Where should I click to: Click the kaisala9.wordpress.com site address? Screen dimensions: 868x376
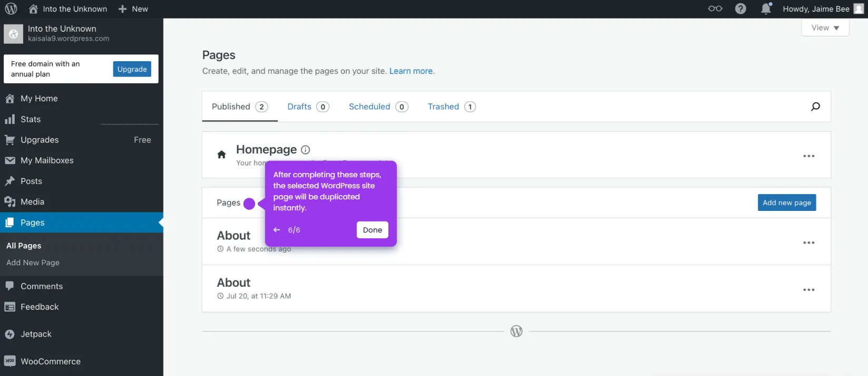pos(69,38)
